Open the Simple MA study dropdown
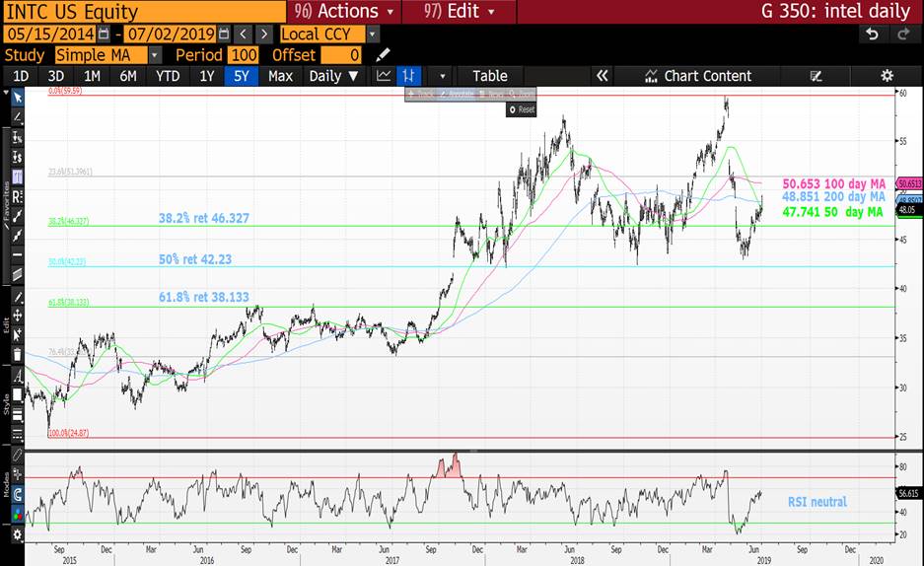924x566 pixels. click(x=155, y=55)
